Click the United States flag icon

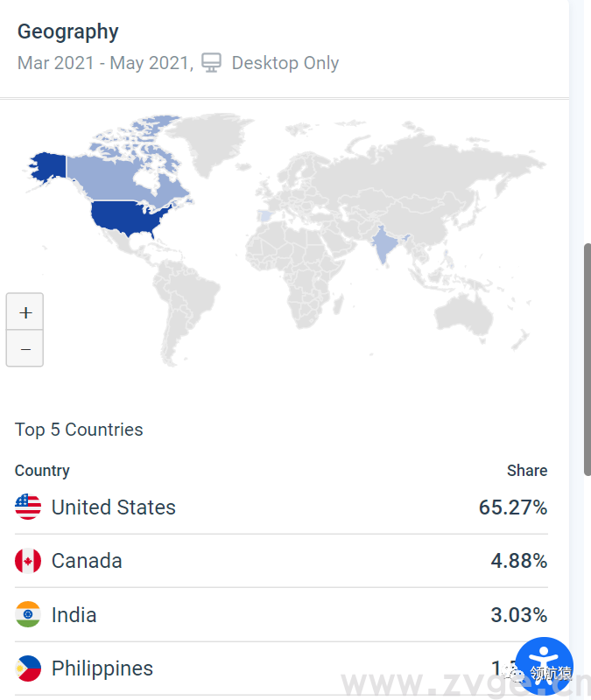28,507
